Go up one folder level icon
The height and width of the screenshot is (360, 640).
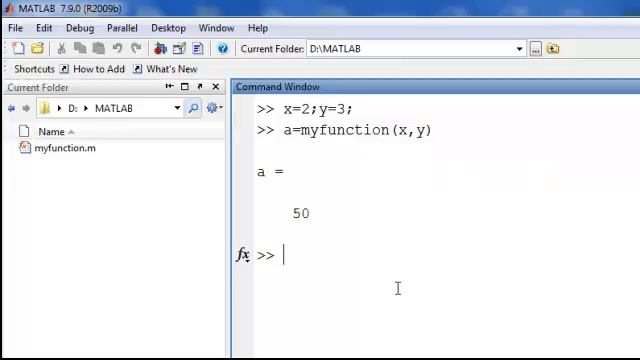(x=553, y=49)
